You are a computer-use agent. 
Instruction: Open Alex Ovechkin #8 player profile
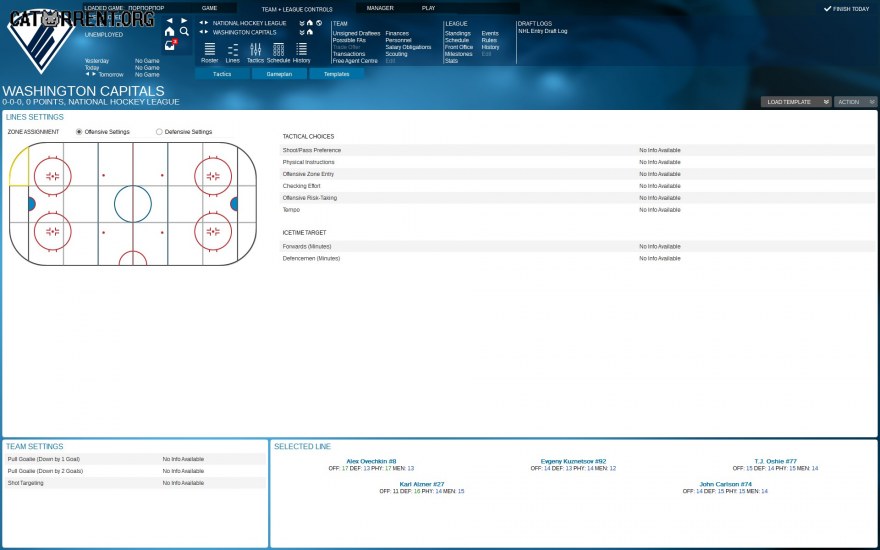[x=371, y=461]
